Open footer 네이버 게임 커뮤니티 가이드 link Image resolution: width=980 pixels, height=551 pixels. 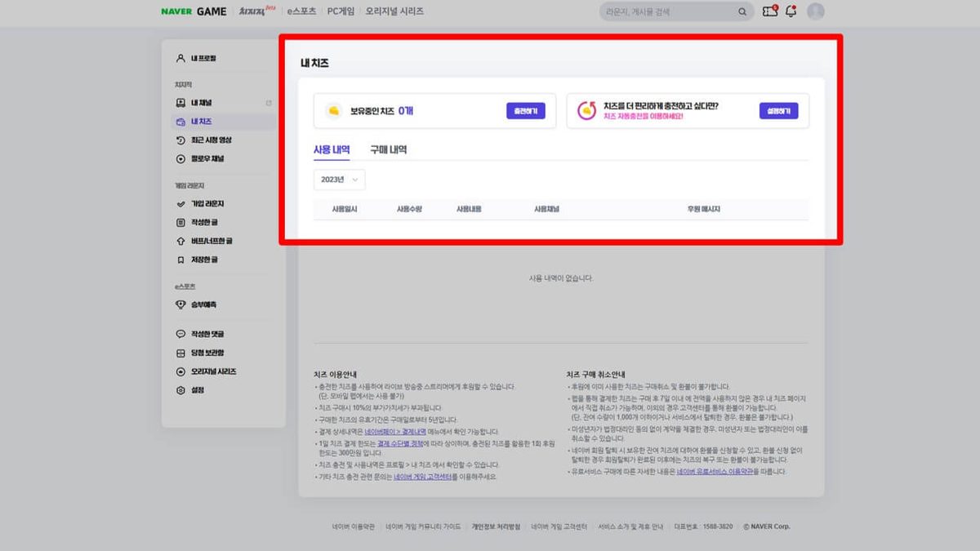point(423,527)
